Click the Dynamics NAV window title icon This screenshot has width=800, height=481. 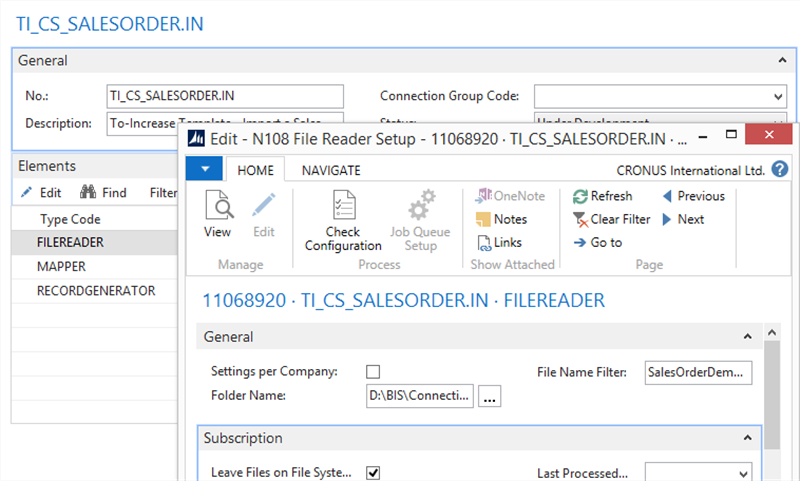196,138
